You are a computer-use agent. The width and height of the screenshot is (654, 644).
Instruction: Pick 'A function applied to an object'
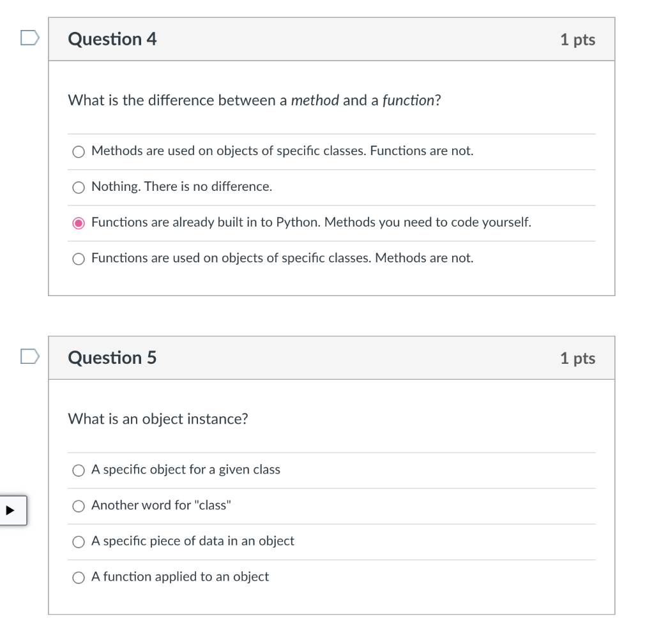[79, 578]
